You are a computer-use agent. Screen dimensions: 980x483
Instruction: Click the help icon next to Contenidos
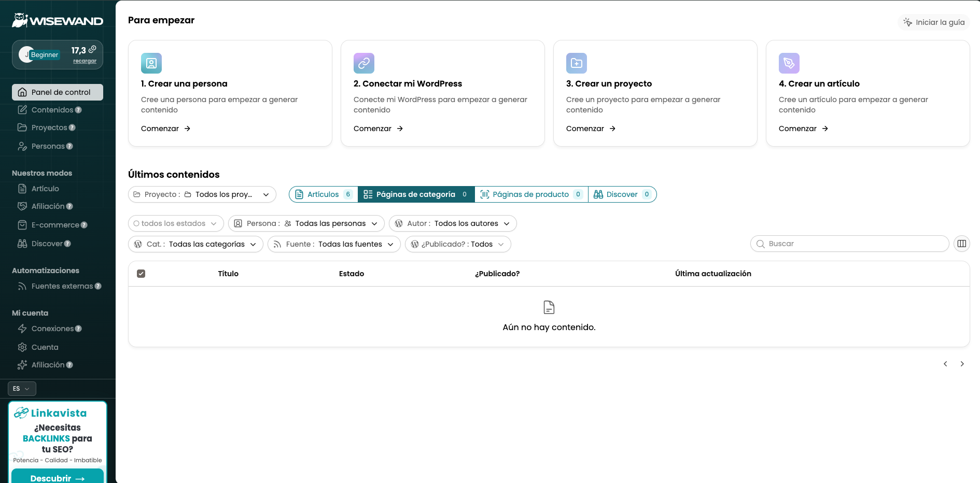78,110
